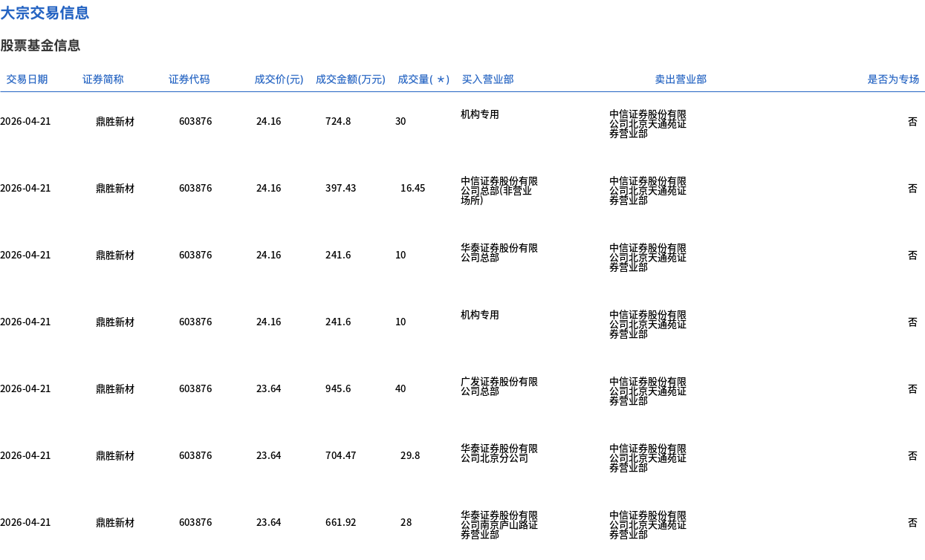
Task: Click volume 30 in the 724.8 row
Action: tap(400, 122)
